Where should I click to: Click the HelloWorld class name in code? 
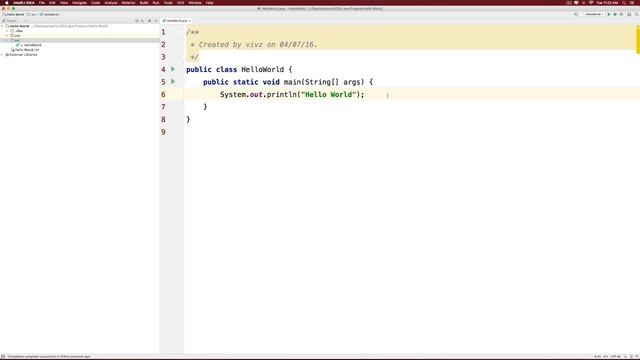click(262, 69)
